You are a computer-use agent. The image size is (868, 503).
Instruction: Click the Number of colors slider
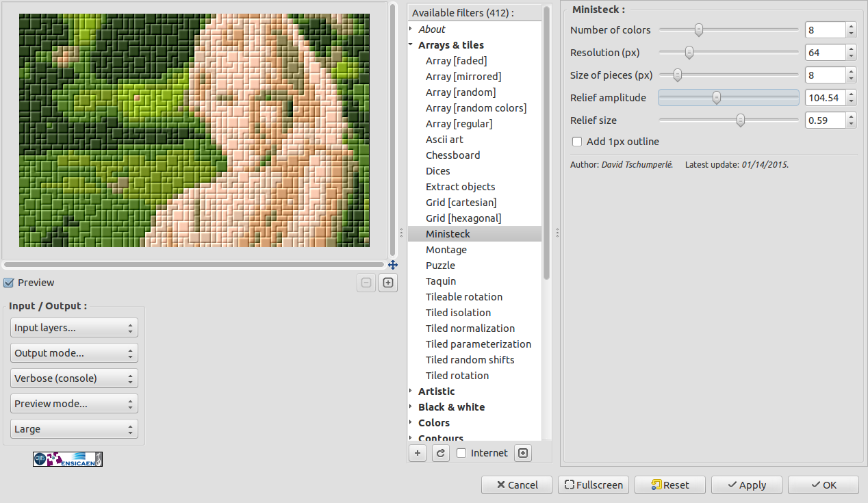[728, 30]
